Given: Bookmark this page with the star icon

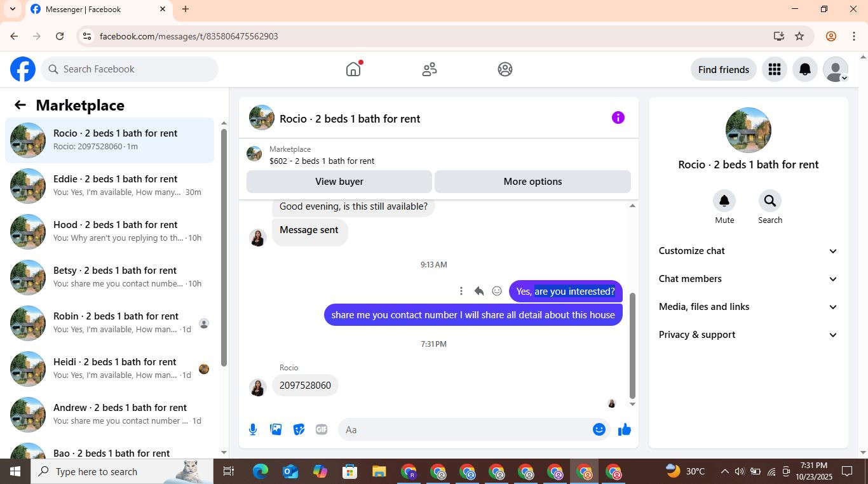Looking at the screenshot, I should point(799,36).
